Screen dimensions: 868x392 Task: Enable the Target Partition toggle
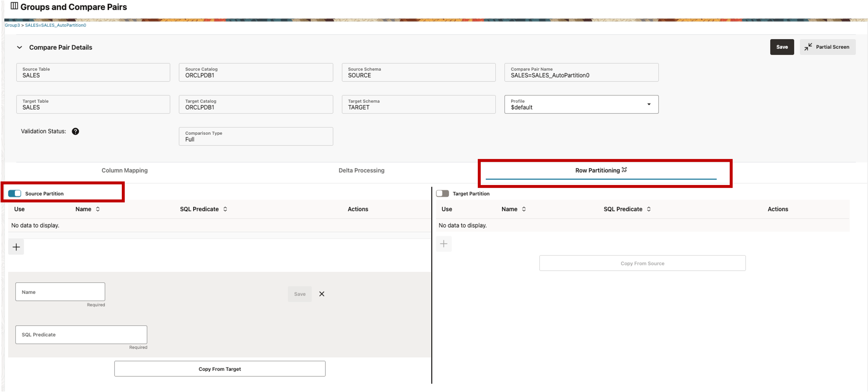point(442,193)
